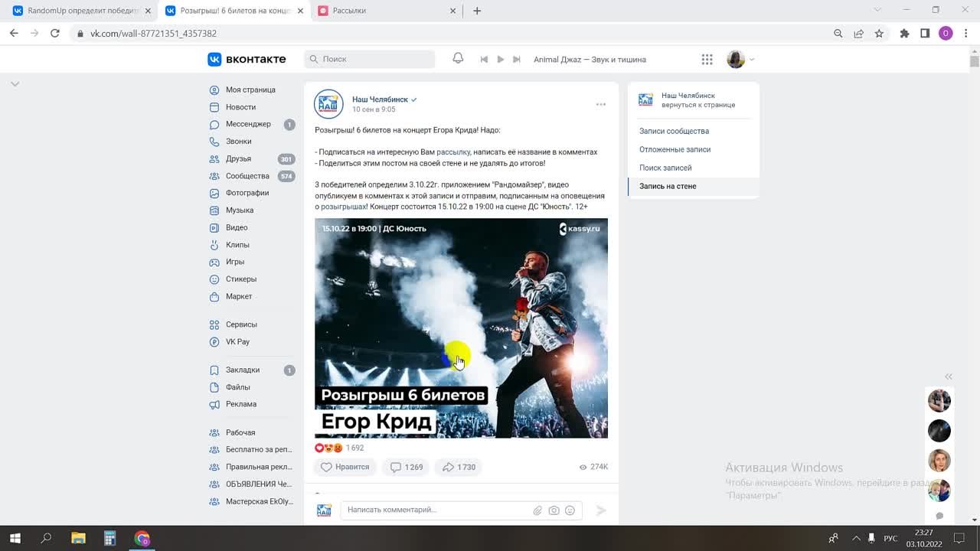The height and width of the screenshot is (551, 980).
Task: Bookmark this page with star icon
Action: click(x=879, y=34)
